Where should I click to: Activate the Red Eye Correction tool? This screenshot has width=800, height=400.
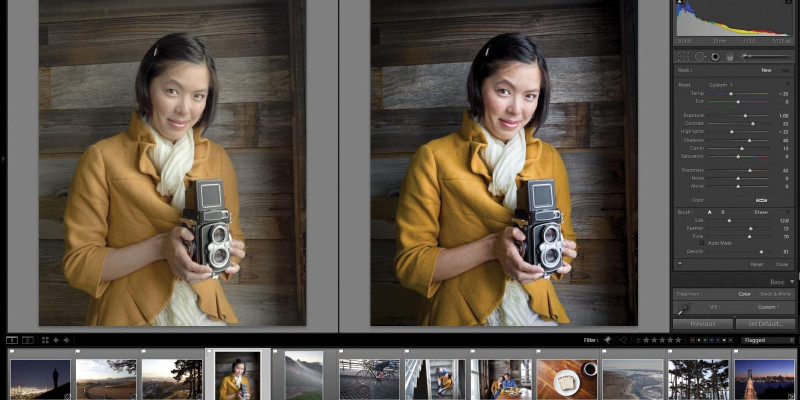715,57
